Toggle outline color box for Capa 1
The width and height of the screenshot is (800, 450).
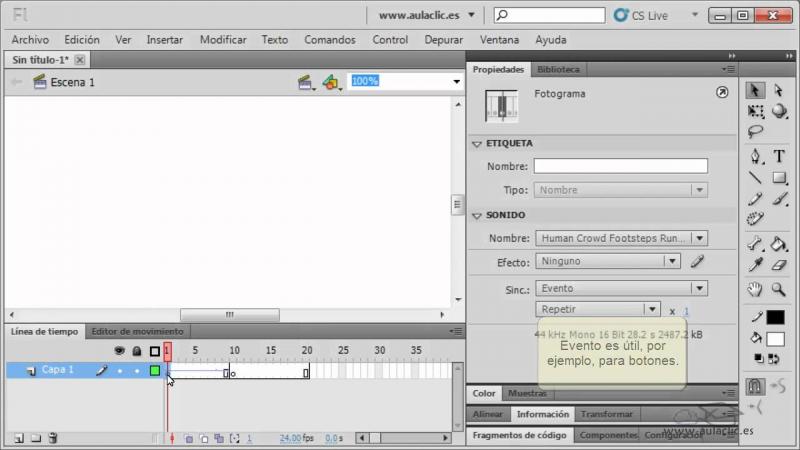pos(155,371)
